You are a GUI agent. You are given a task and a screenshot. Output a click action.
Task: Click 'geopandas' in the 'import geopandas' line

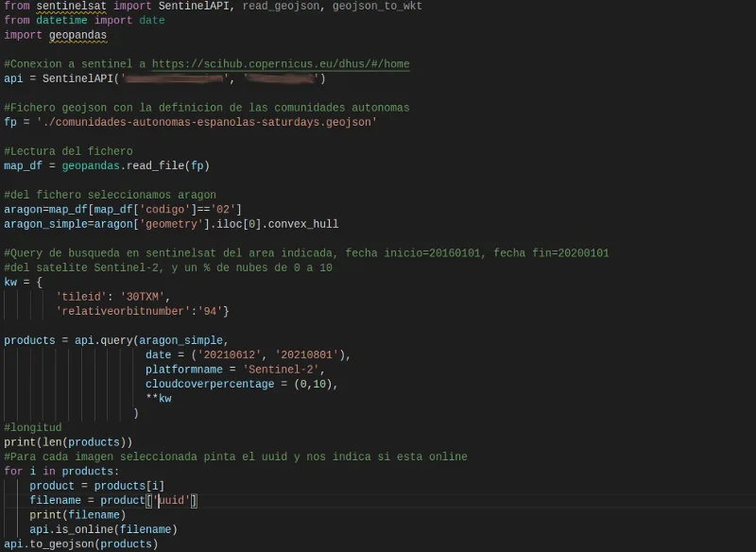pyautogui.click(x=77, y=35)
